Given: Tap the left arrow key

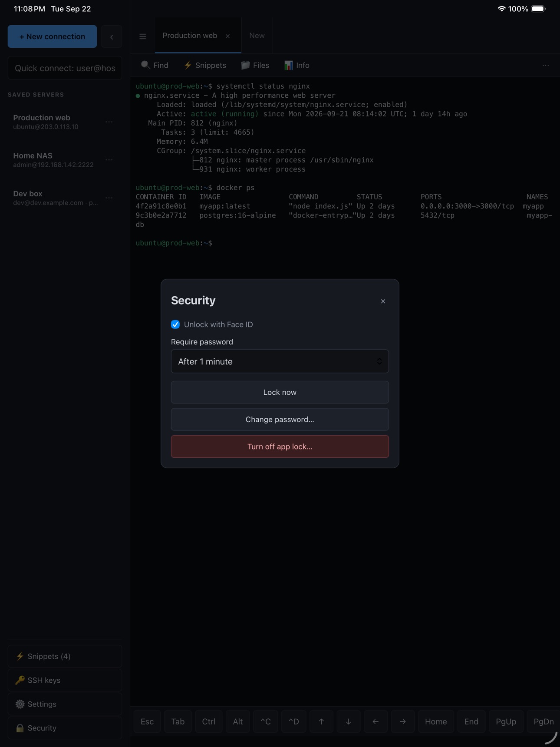Looking at the screenshot, I should click(x=376, y=721).
